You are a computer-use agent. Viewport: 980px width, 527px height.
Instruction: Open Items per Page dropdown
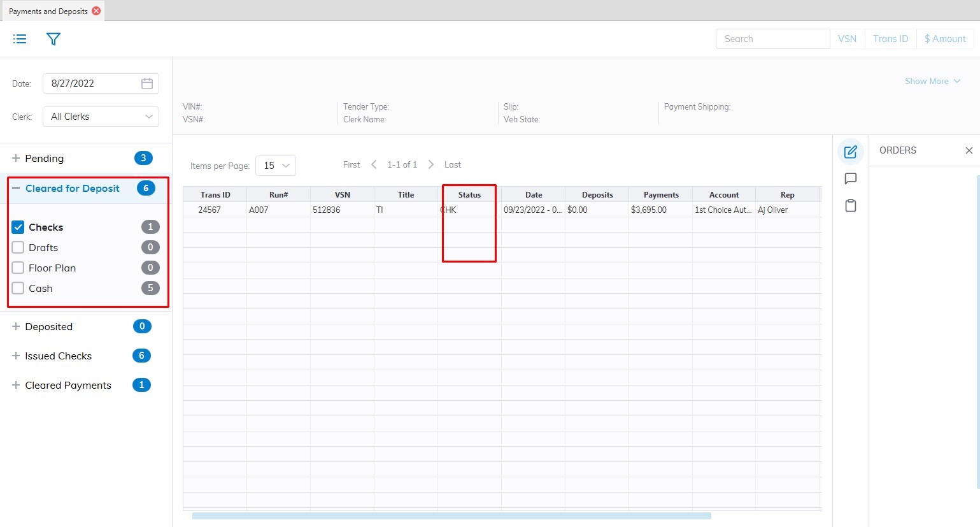click(276, 166)
